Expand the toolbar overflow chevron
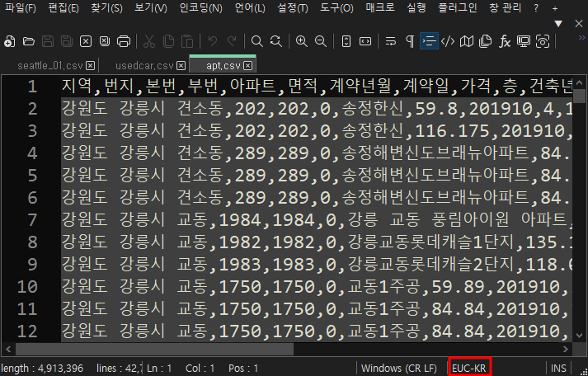 pyautogui.click(x=582, y=37)
